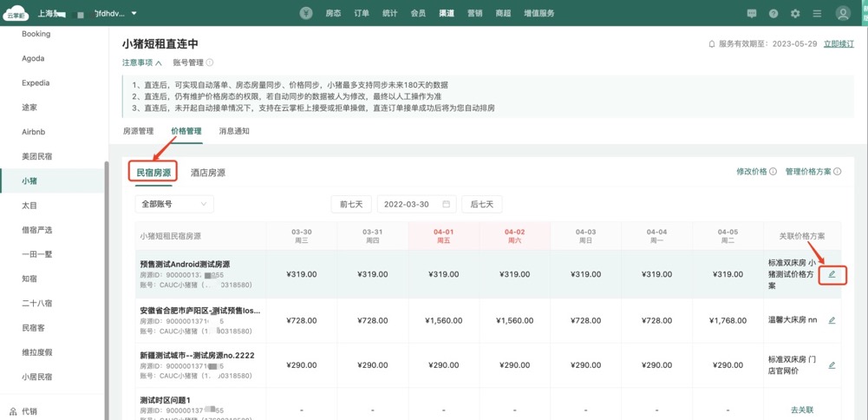Viewport: 868px width, 420px height.
Task: Expand the 全部账号 account dropdown
Action: (x=173, y=204)
